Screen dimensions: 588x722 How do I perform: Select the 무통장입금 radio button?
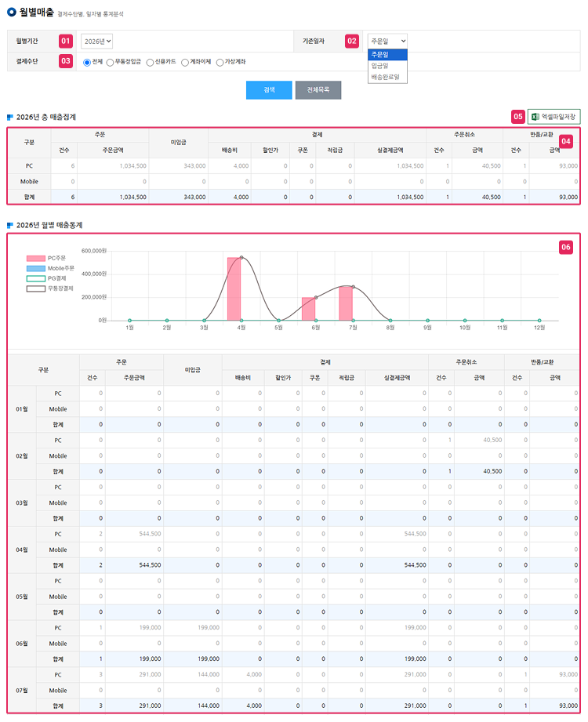[x=110, y=62]
